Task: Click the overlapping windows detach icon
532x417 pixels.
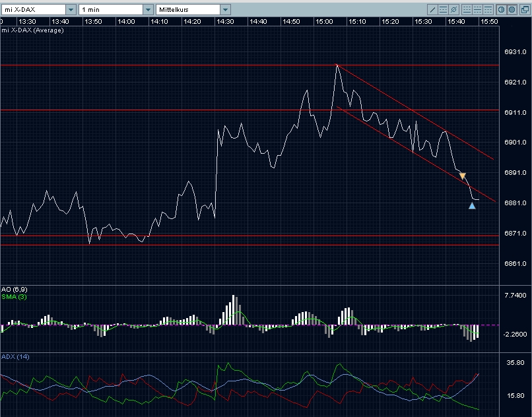Action: [x=524, y=10]
